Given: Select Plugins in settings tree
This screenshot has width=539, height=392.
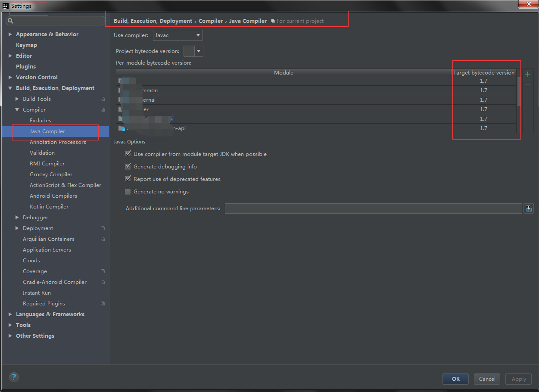Looking at the screenshot, I should [26, 67].
